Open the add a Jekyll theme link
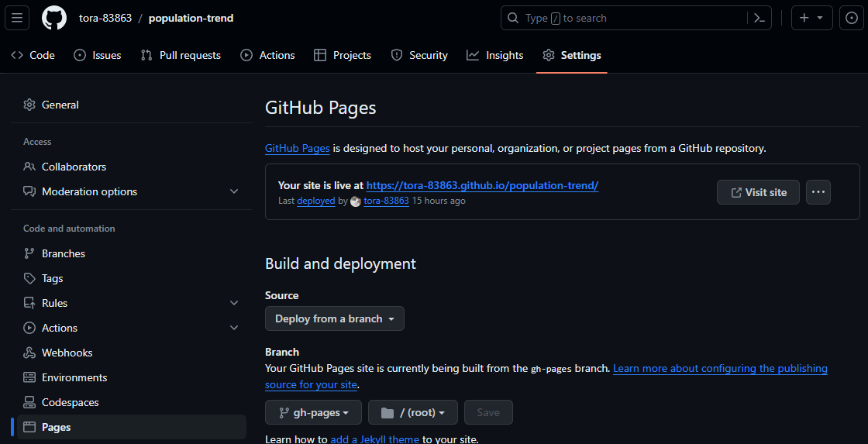 click(x=375, y=439)
